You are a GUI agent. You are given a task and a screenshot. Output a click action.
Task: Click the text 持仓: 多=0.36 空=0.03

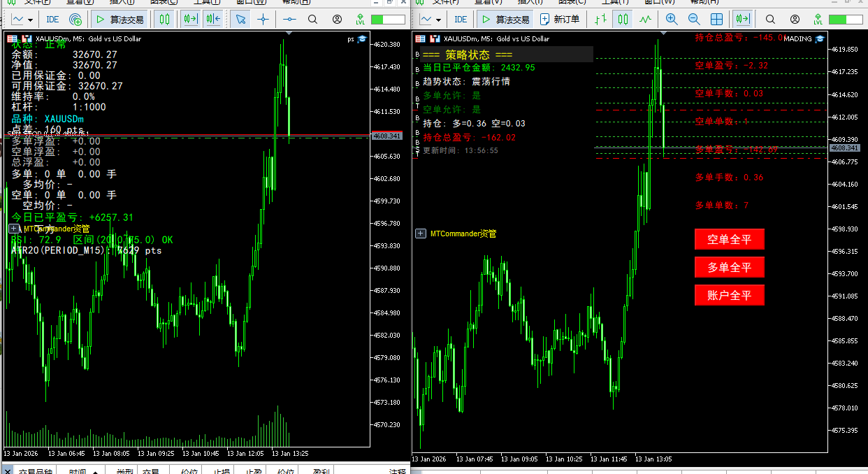coord(474,124)
